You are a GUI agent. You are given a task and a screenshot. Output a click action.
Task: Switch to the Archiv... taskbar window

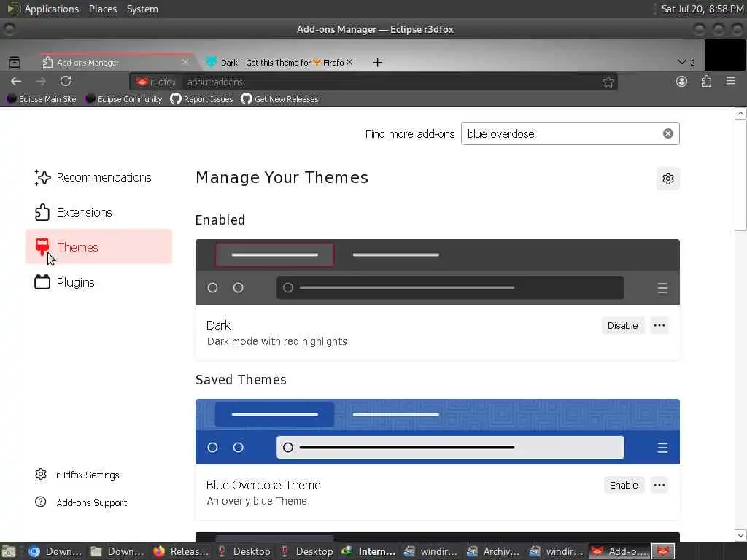[x=494, y=551]
